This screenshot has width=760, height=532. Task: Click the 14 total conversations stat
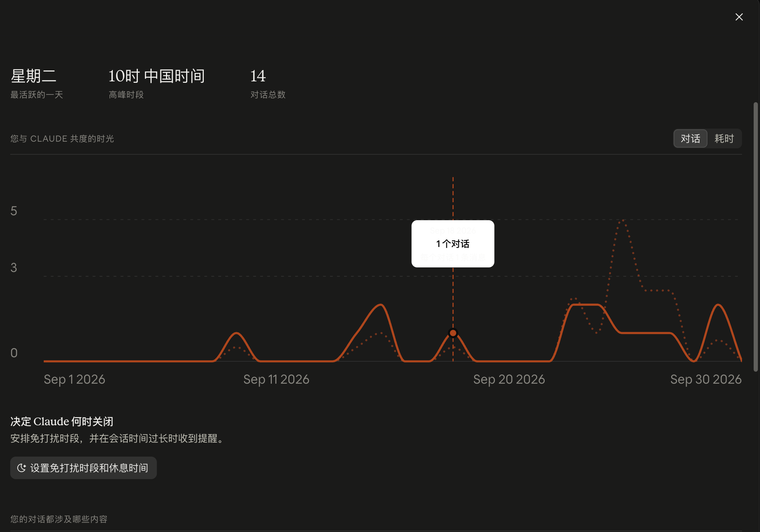coord(258,76)
